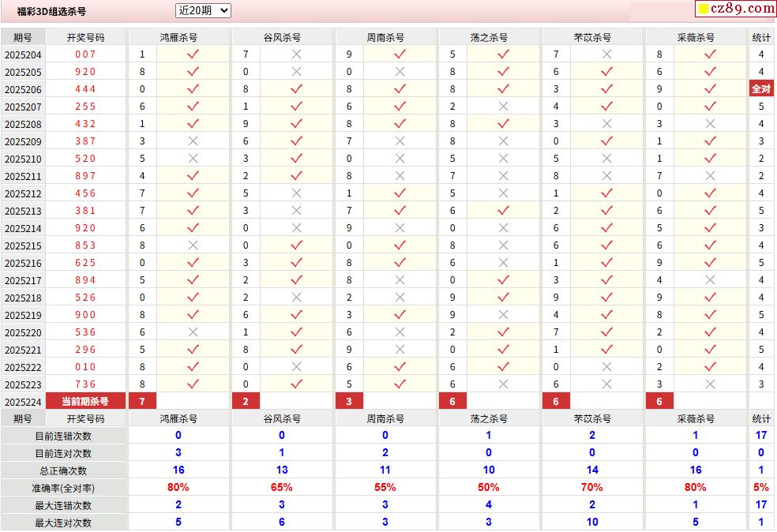Screen dimensions: 777x532
Task: Click the 总正确次数 row label
Action: click(x=63, y=470)
